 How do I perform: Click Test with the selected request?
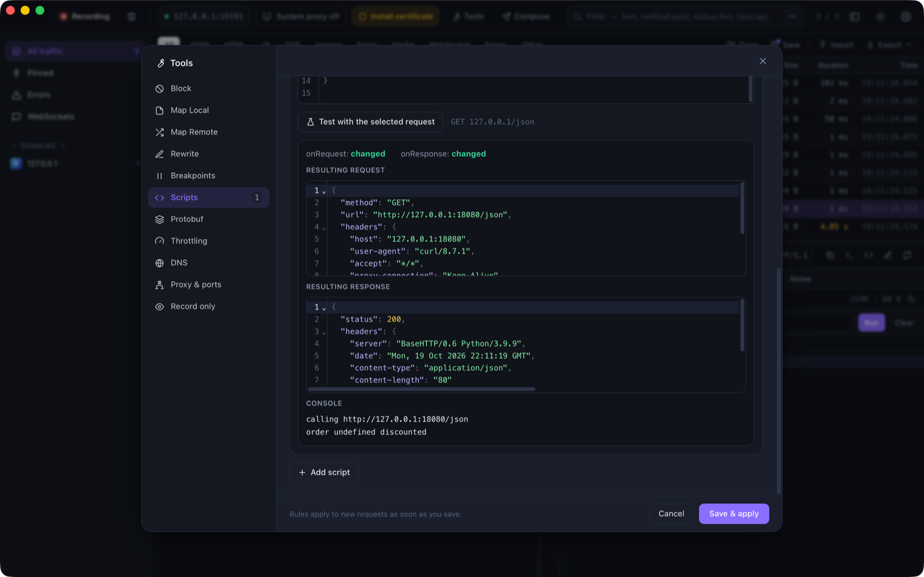pos(371,122)
